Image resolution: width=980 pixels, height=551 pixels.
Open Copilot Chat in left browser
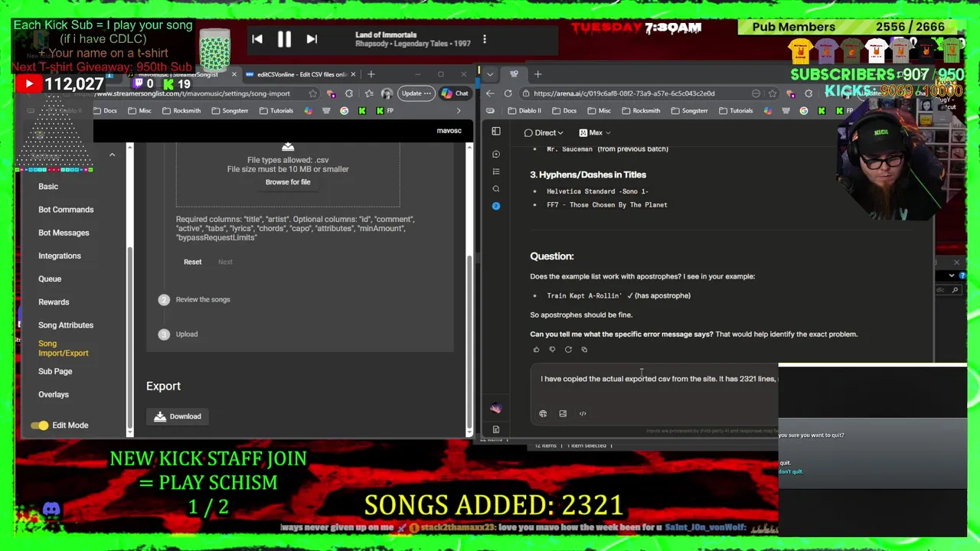(x=456, y=93)
